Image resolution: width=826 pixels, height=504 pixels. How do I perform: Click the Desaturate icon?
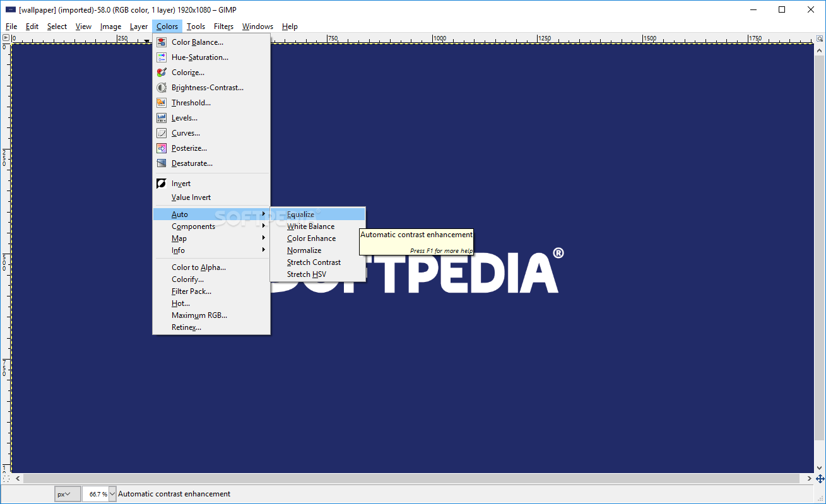click(x=162, y=163)
